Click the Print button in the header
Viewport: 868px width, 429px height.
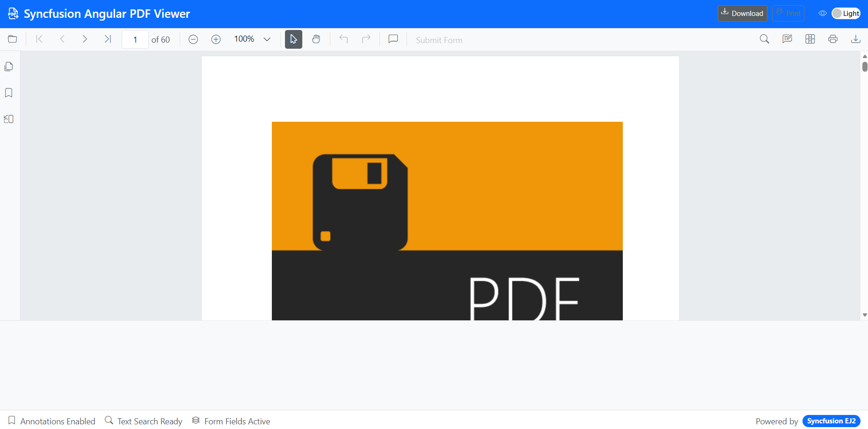788,13
